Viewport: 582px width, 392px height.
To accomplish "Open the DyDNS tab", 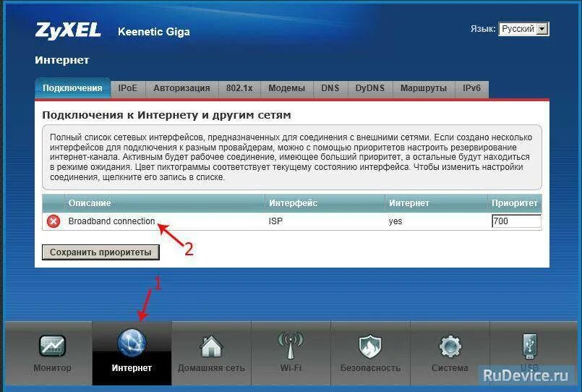I will click(x=370, y=88).
